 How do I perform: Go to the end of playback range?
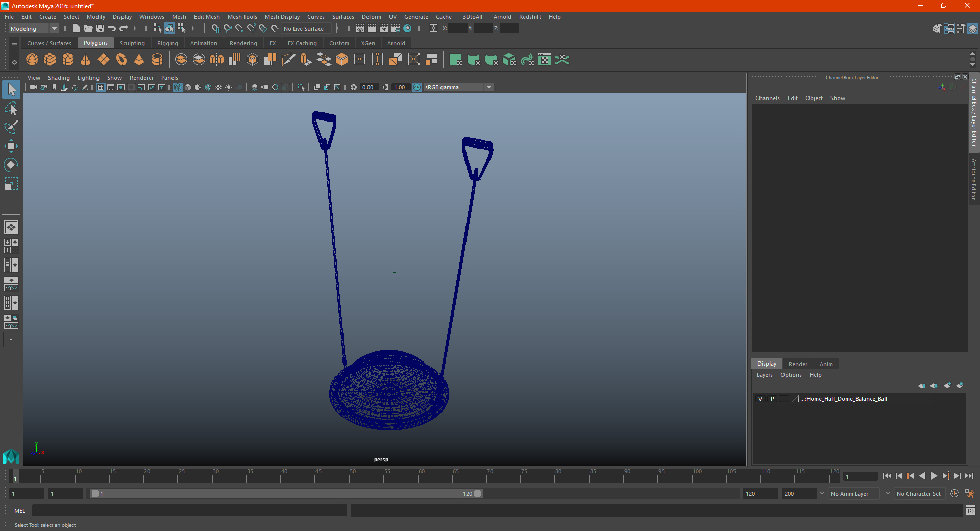pos(969,476)
